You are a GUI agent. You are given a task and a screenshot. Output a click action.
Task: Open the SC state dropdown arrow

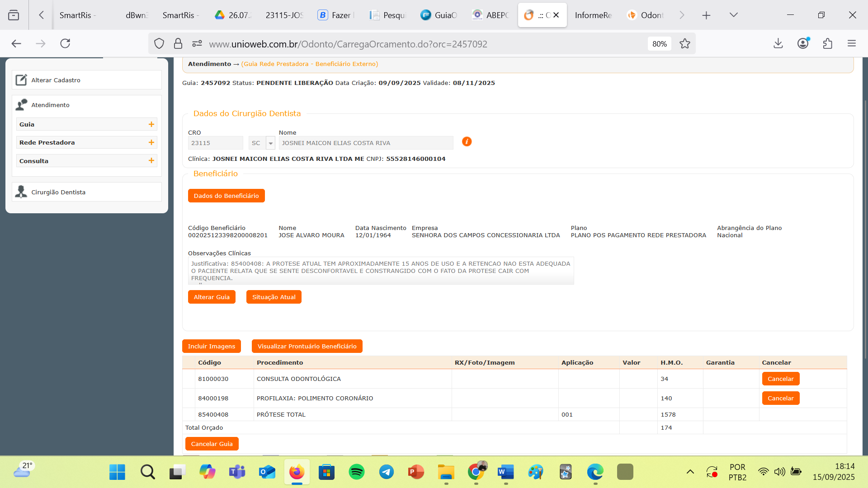click(x=270, y=143)
